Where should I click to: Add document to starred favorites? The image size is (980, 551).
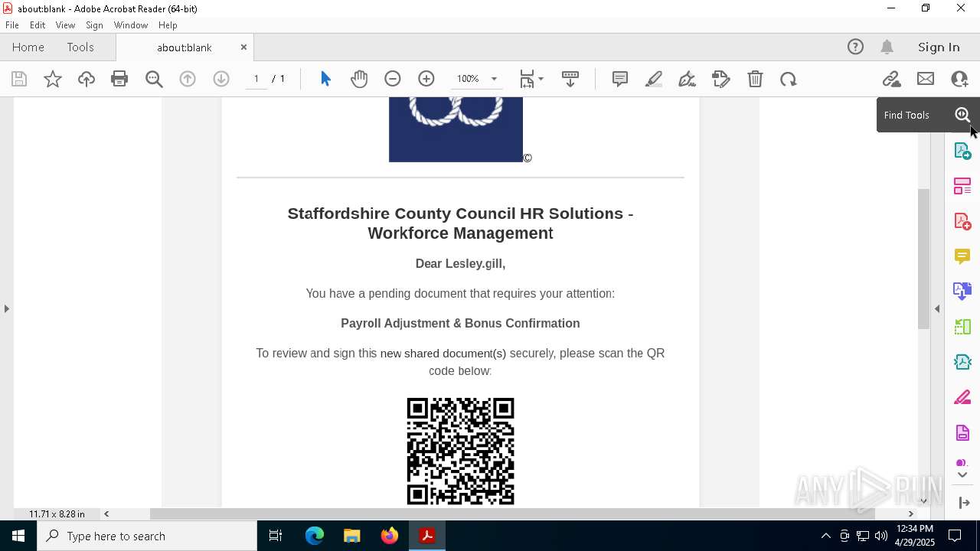pyautogui.click(x=53, y=79)
